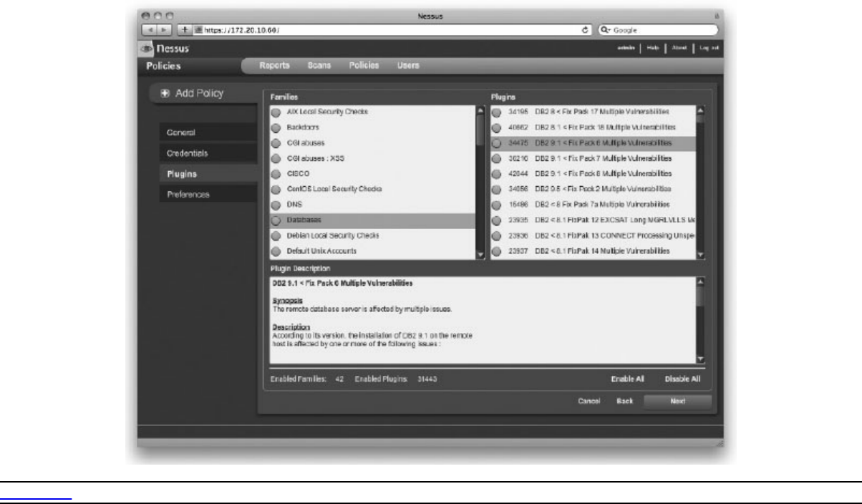Click the Families list scroll-down arrow
Screen dimensions: 862x504
point(480,255)
